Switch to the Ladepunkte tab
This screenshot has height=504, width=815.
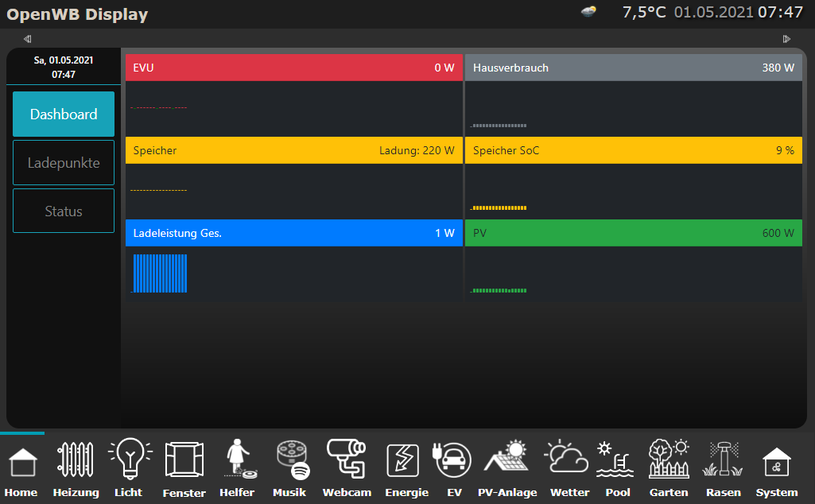click(64, 163)
